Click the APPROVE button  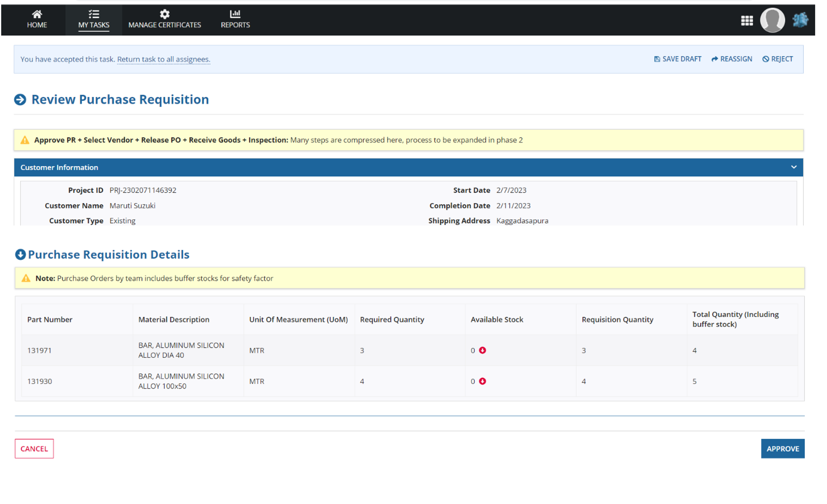click(783, 449)
